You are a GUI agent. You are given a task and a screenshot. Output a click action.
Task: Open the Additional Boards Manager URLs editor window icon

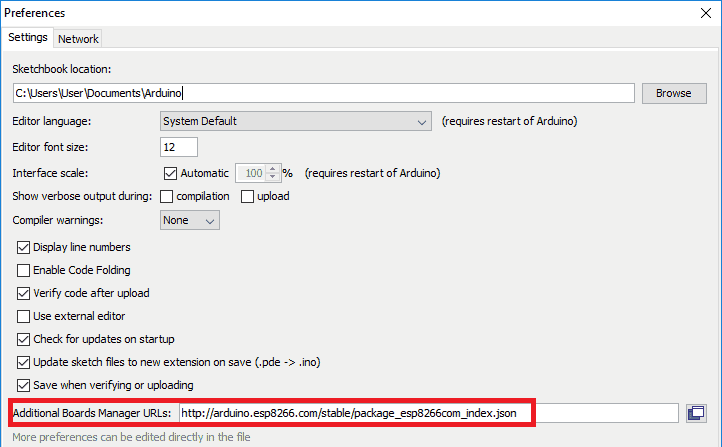pyautogui.click(x=696, y=413)
